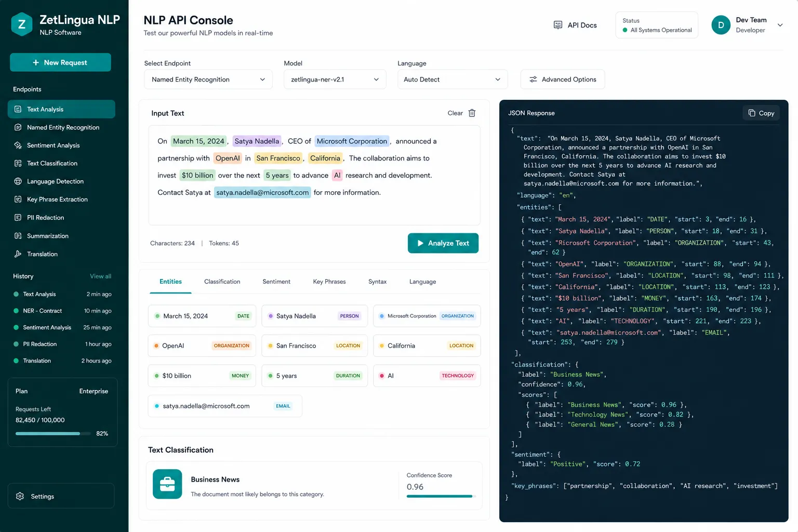
Task: Click the San Francisco LOCATION entity card
Action: 314,345
